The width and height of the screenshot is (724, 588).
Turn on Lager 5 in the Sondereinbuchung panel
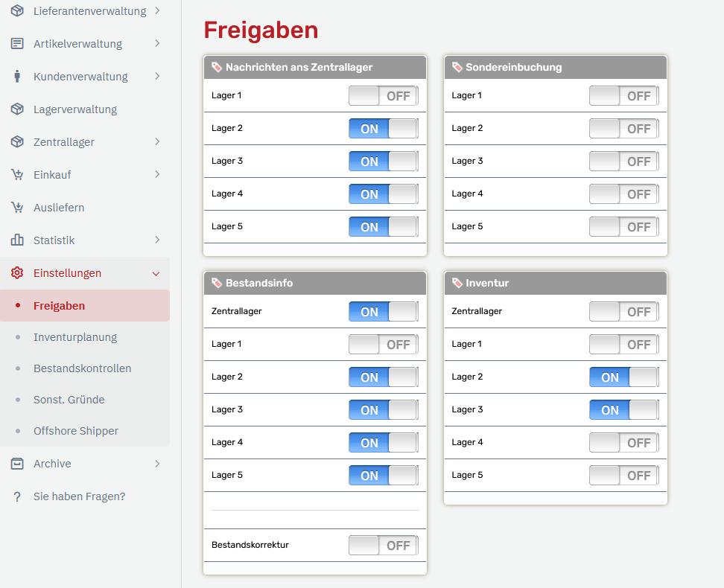[x=623, y=227]
